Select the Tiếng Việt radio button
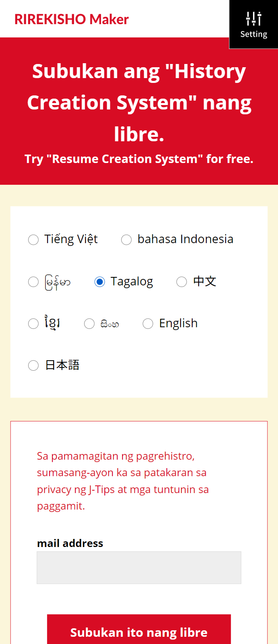This screenshot has width=278, height=644. (x=33, y=240)
